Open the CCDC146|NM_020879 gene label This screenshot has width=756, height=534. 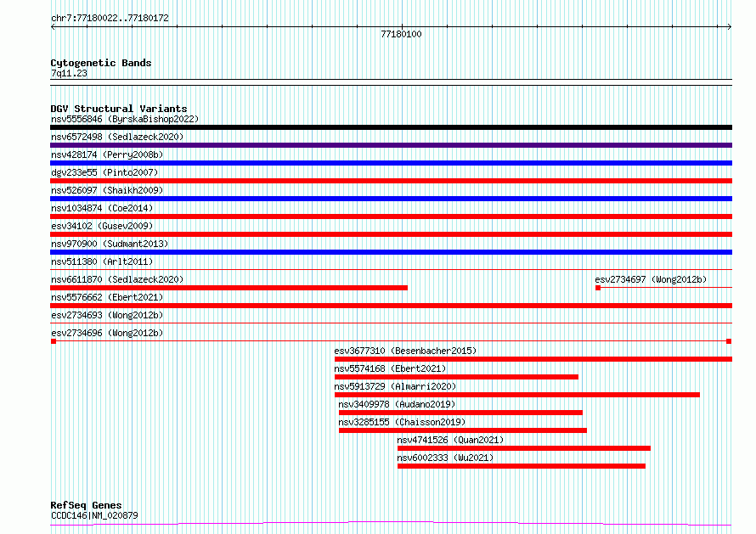[x=94, y=515]
